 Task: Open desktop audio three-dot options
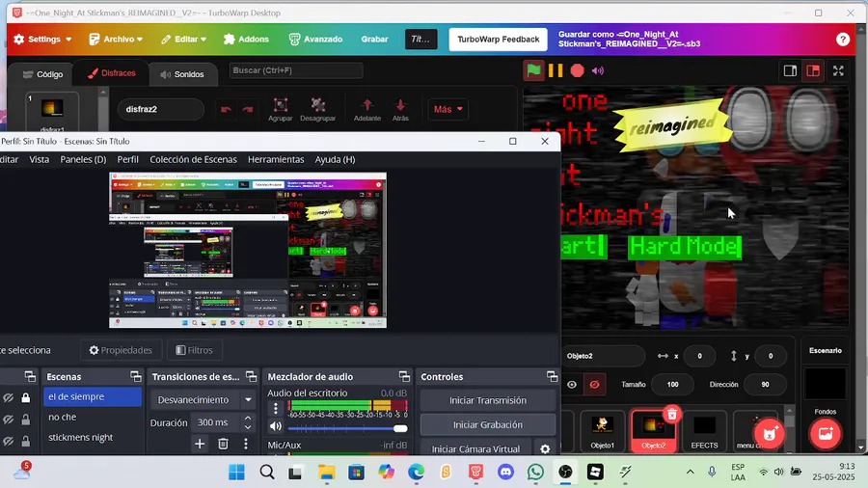pos(276,408)
